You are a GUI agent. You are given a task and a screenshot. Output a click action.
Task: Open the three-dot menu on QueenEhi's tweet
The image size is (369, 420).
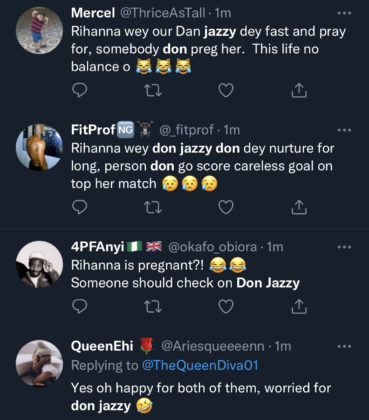point(344,347)
